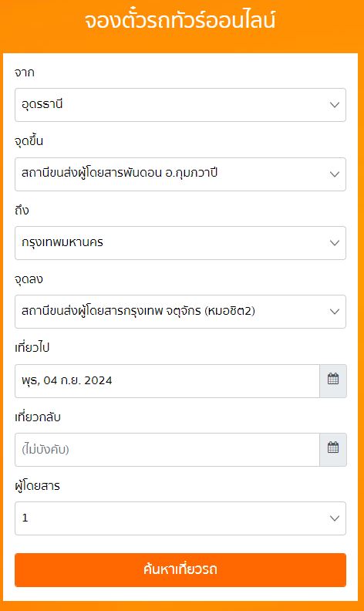The image size is (364, 611).
Task: Click the จุดขึ้น field label
Action: (29, 141)
